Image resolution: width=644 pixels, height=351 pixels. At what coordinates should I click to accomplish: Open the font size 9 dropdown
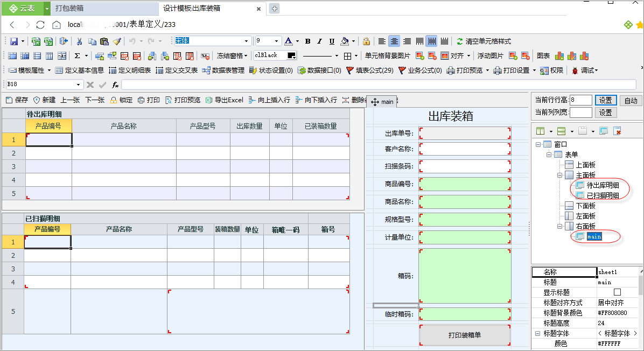[276, 41]
